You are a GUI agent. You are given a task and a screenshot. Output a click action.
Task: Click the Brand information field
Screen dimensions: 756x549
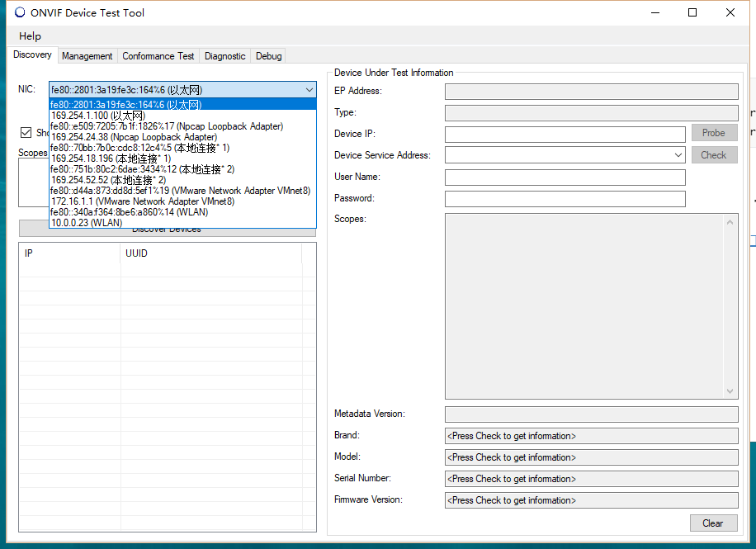591,436
